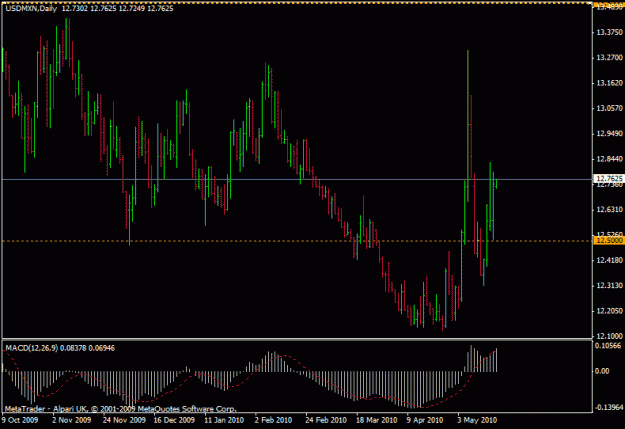Click the 0.10566 MACD scale value
The image size is (625, 429).
click(x=608, y=346)
